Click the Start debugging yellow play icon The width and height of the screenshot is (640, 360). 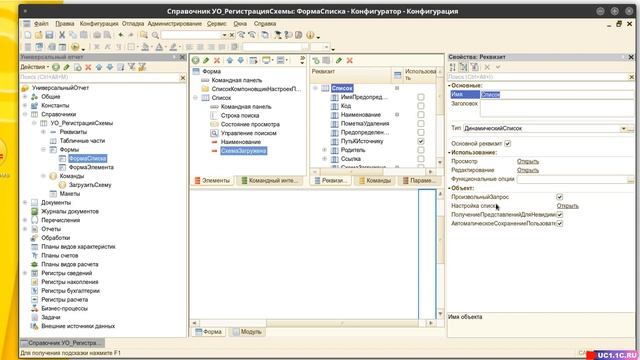(75, 47)
